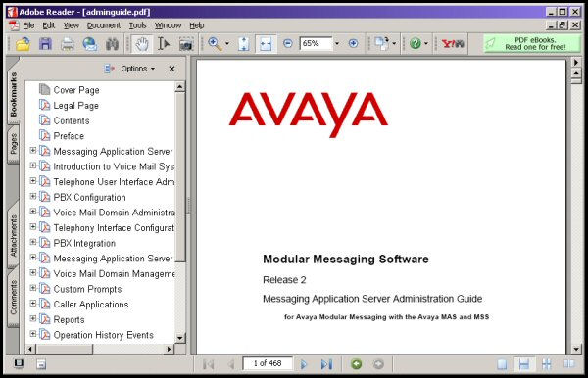588x378 pixels.
Task: Click document scroll down arrow
Action: coord(576,349)
